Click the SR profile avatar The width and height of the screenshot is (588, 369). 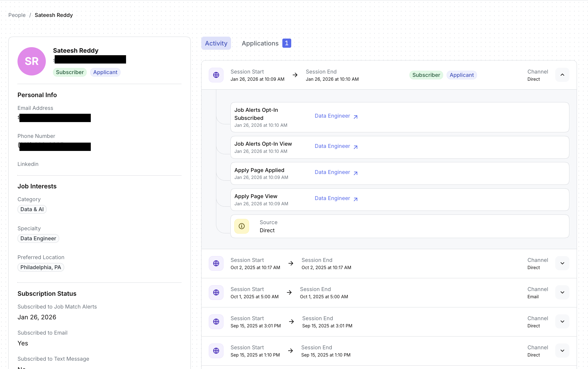click(x=32, y=61)
